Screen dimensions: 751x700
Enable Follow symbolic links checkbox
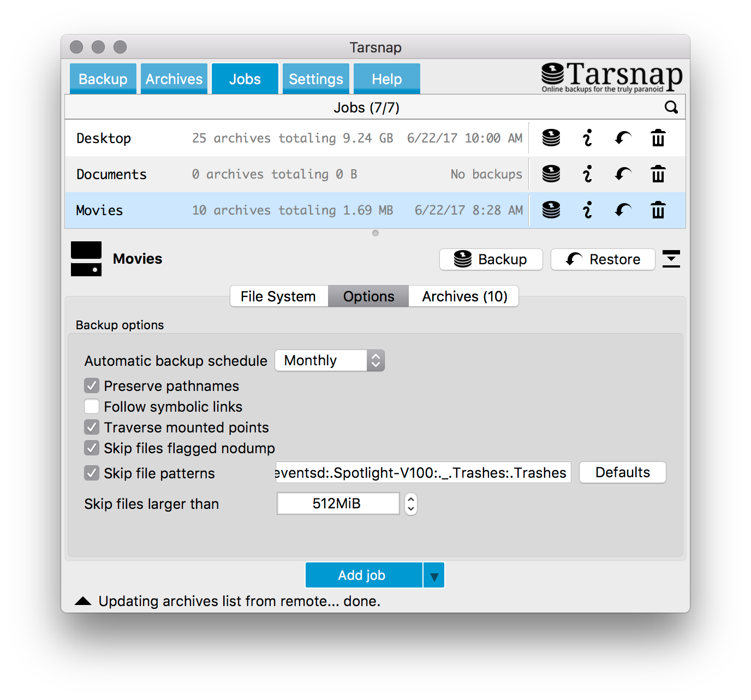point(92,406)
